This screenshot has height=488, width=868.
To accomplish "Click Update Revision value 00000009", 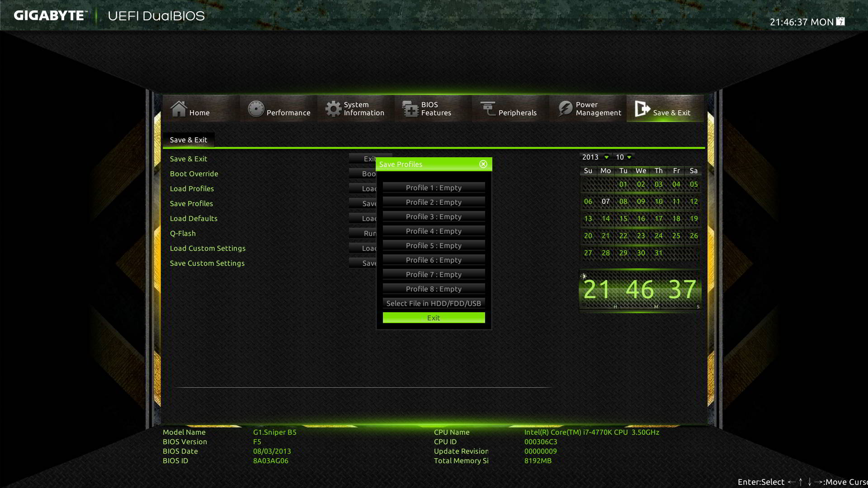I will pos(541,451).
